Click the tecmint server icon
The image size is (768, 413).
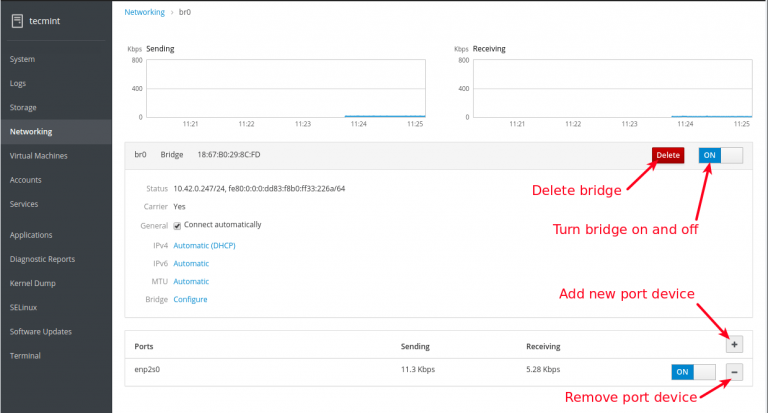(x=16, y=20)
